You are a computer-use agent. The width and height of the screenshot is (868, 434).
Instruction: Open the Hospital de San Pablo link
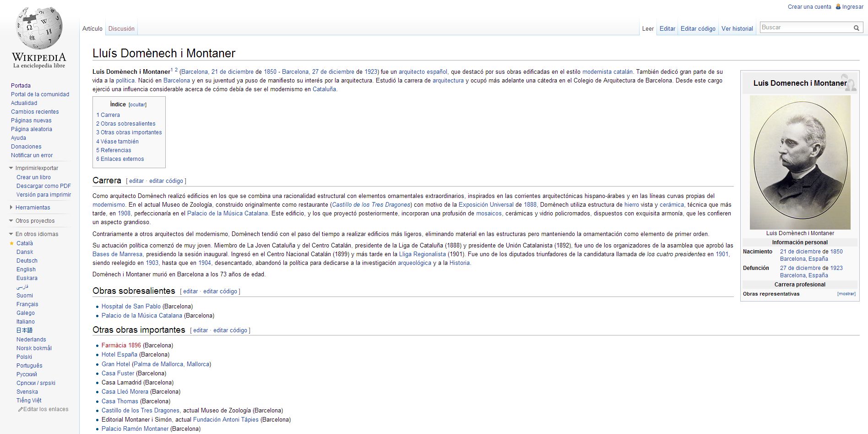131,306
